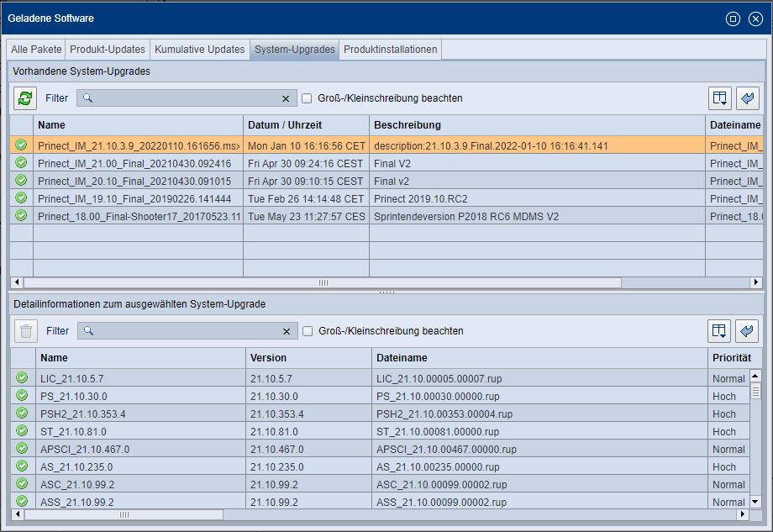Click green check icon of ST_21.10.81.0

pos(22,430)
